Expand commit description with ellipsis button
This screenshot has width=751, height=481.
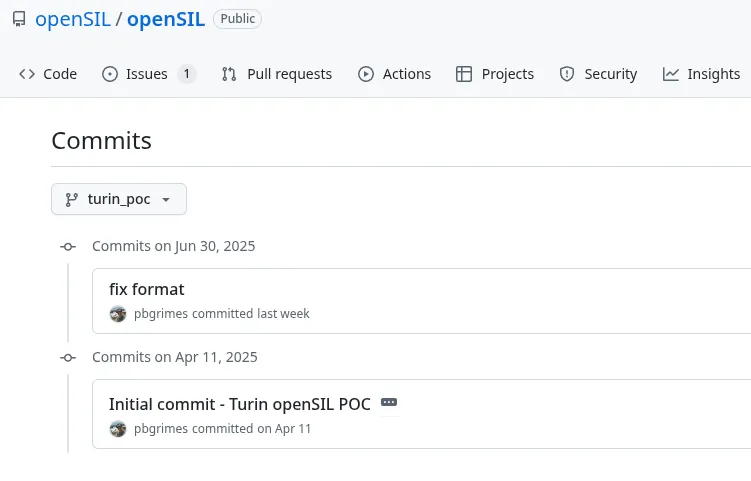pos(389,402)
